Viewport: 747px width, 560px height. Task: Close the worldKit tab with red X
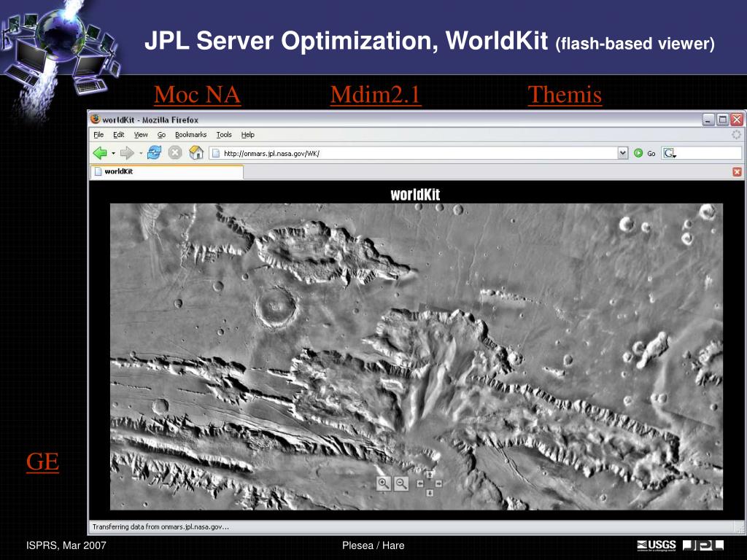tap(737, 171)
